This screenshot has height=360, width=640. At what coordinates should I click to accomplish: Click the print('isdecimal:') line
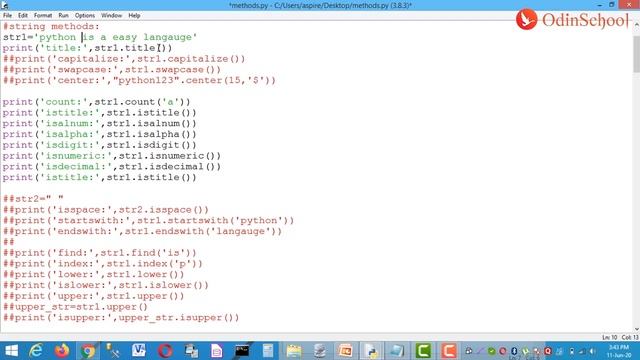click(x=112, y=167)
